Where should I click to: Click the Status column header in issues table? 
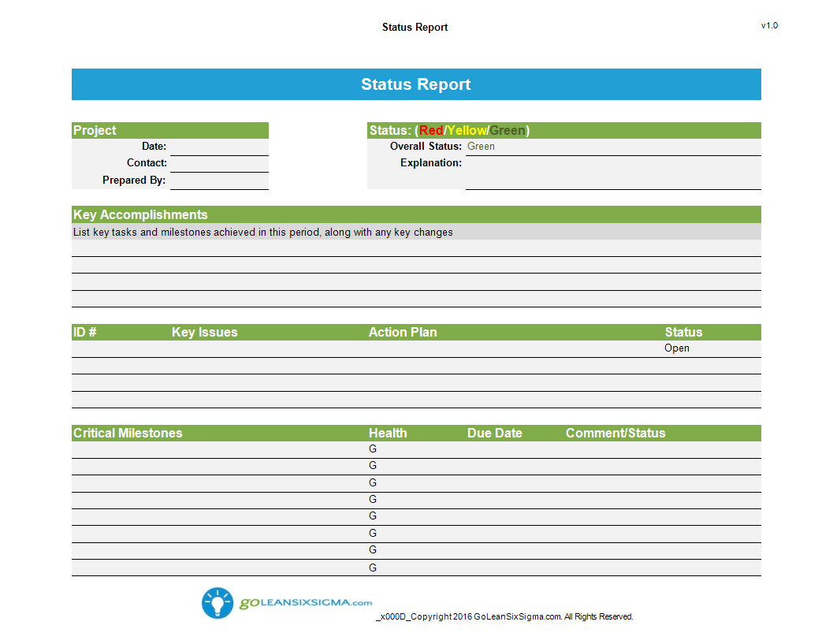point(684,332)
